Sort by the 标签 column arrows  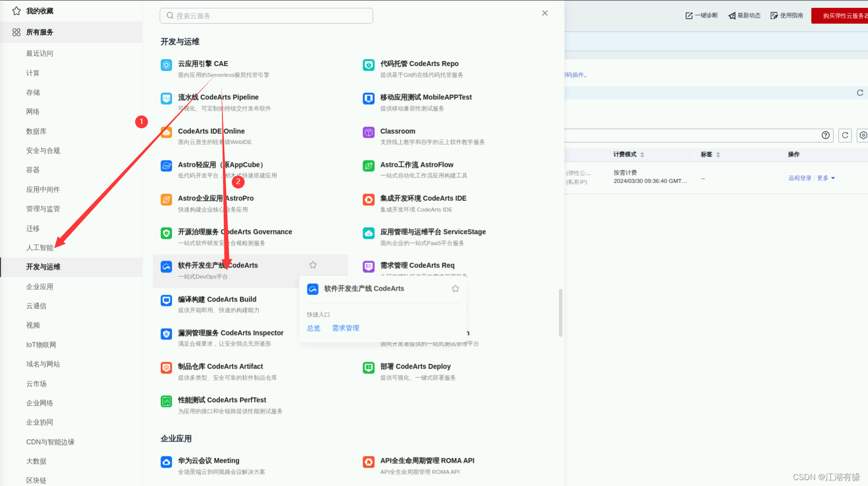click(718, 155)
